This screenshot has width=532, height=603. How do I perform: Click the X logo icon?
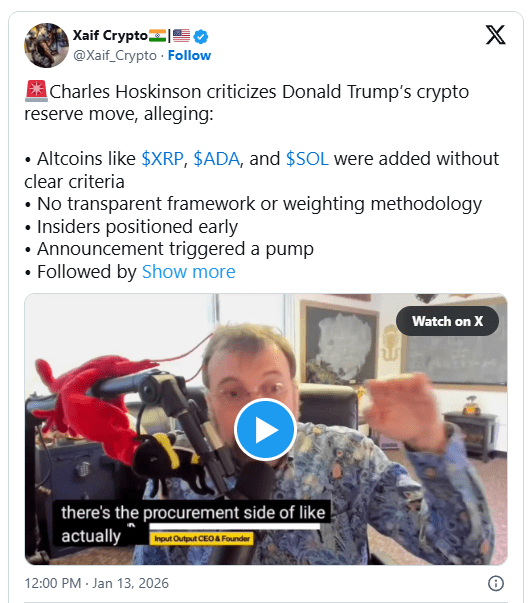pyautogui.click(x=495, y=35)
